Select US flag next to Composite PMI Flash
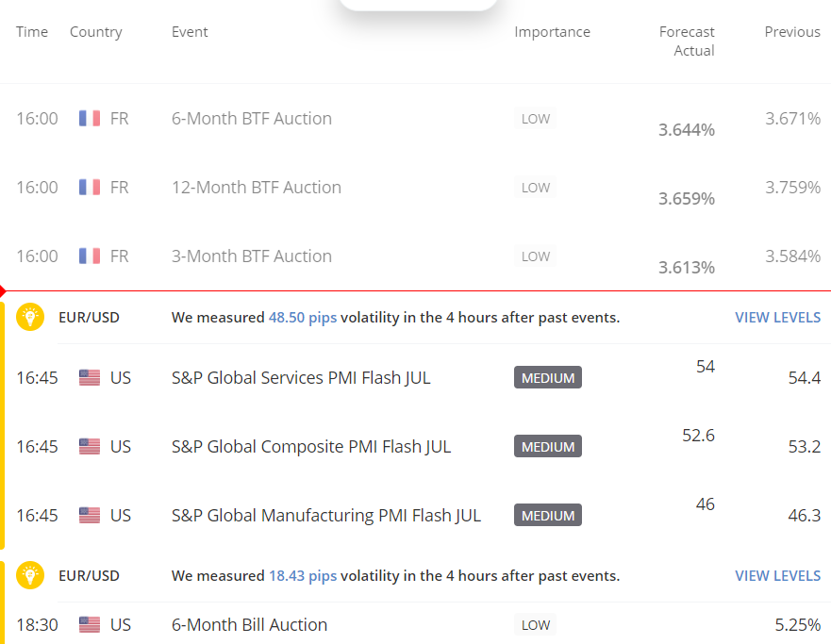 click(x=90, y=447)
